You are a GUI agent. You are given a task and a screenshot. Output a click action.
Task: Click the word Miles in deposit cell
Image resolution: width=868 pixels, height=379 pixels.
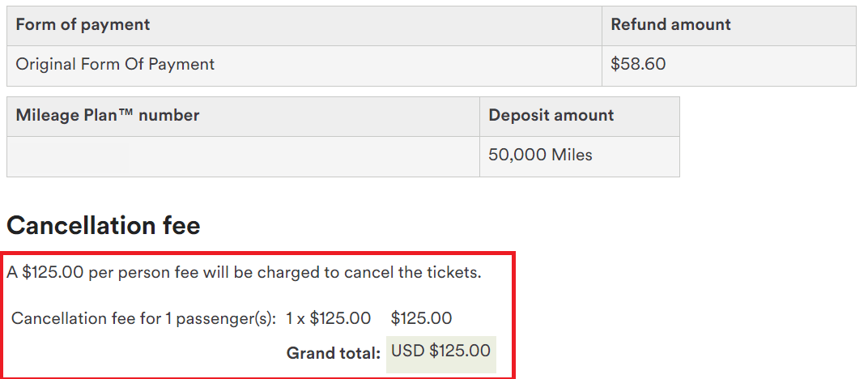click(572, 155)
